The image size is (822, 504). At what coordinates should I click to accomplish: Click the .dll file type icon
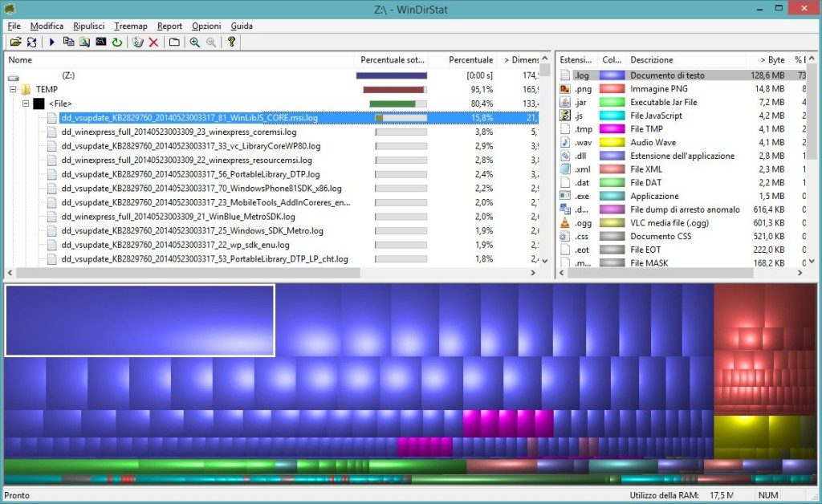pos(565,156)
